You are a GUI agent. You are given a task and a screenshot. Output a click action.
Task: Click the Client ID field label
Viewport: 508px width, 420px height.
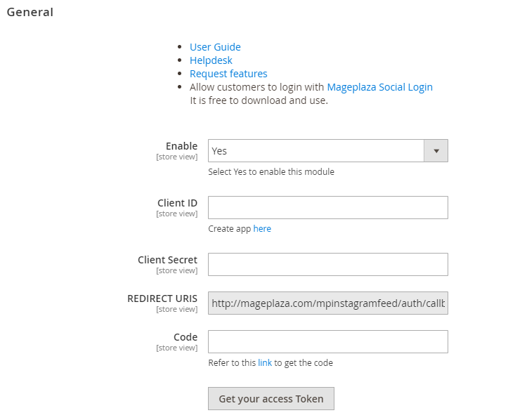pos(177,203)
